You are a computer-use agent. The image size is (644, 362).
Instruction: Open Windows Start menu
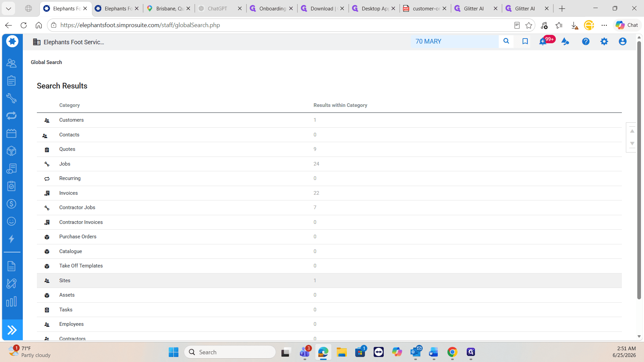(173, 352)
